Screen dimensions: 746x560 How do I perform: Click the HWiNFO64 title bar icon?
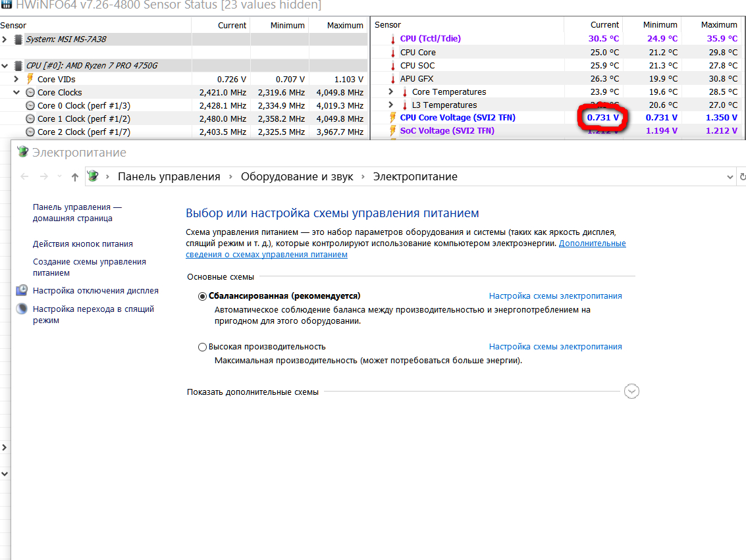coord(7,5)
